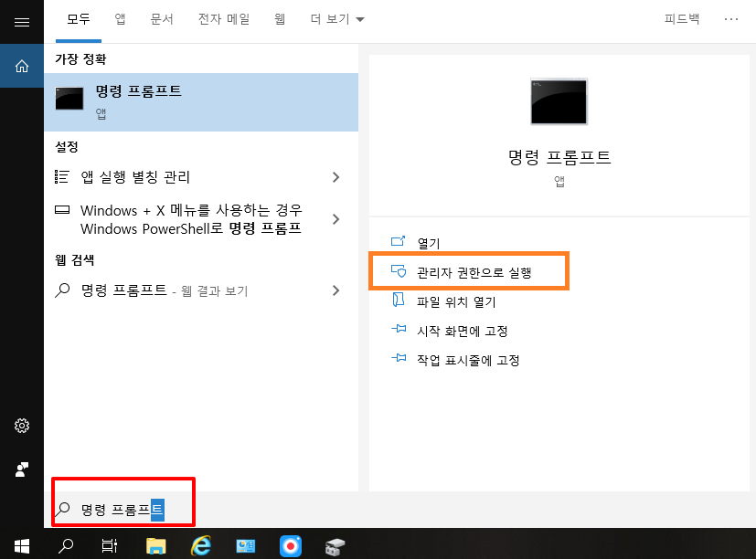
Task: Click 열기 to open command prompt
Action: tap(429, 243)
